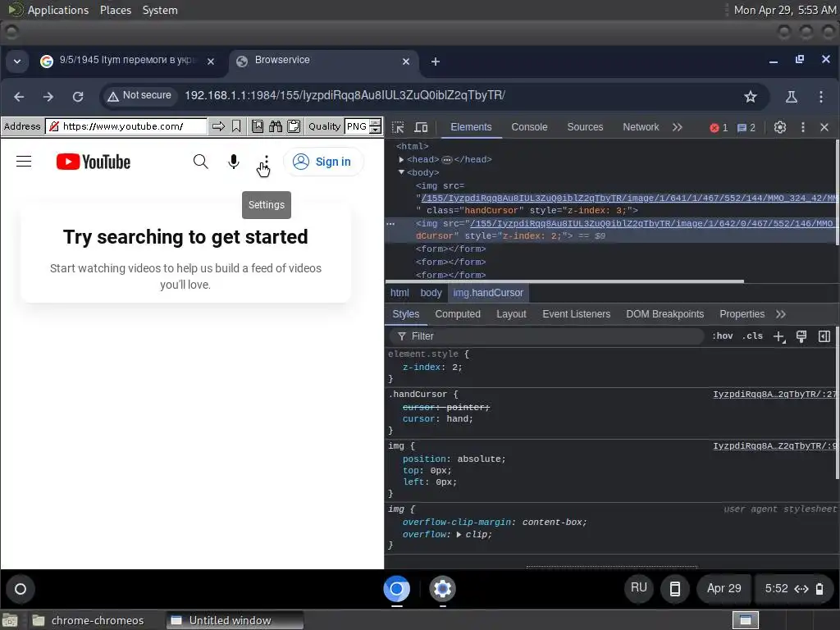
Task: Click the Not secure site info chip
Action: coord(140,96)
